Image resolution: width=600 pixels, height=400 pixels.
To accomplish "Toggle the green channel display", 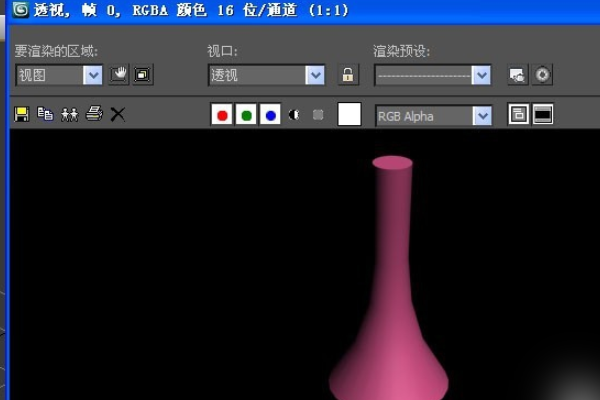I will tap(246, 114).
